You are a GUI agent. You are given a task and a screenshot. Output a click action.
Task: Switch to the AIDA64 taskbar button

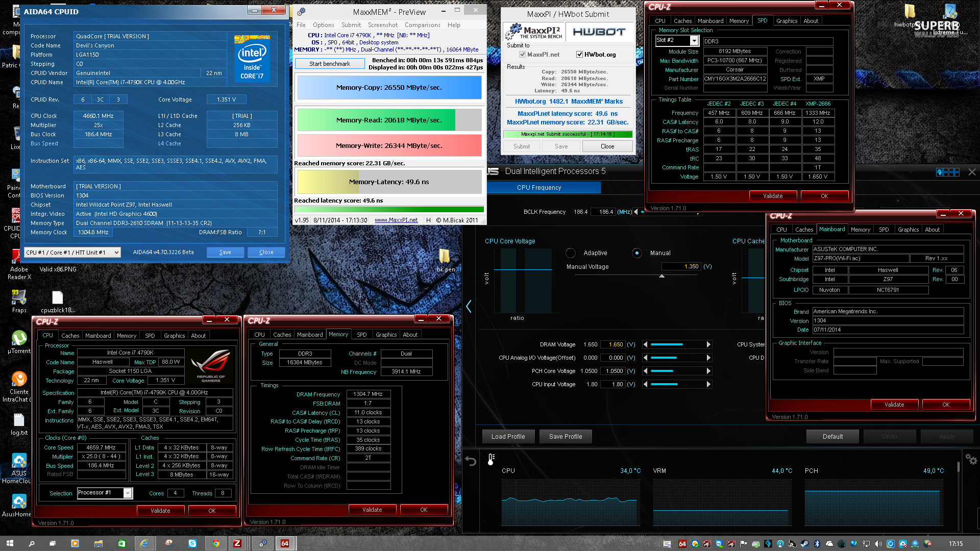(285, 543)
